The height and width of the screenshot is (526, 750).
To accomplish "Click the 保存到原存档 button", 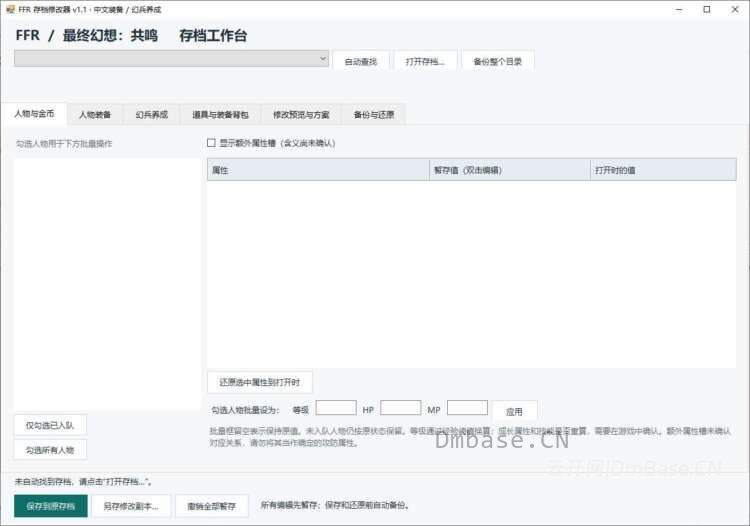I will coord(51,506).
